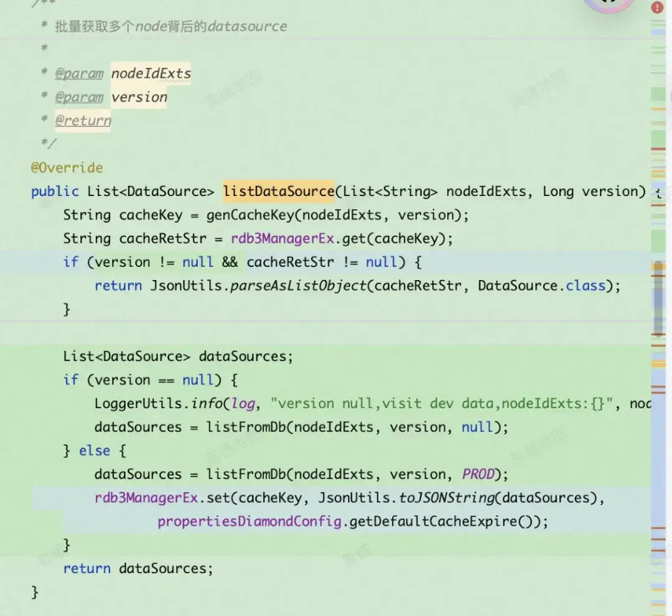
Task: Click the cacheKey variable in String cacheKey declaration
Action: (x=151, y=215)
